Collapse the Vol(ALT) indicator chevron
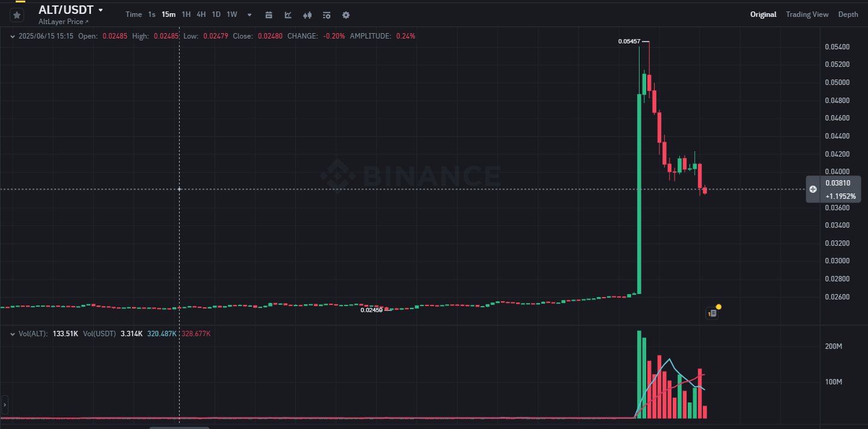The width and height of the screenshot is (868, 429). pyautogui.click(x=13, y=333)
